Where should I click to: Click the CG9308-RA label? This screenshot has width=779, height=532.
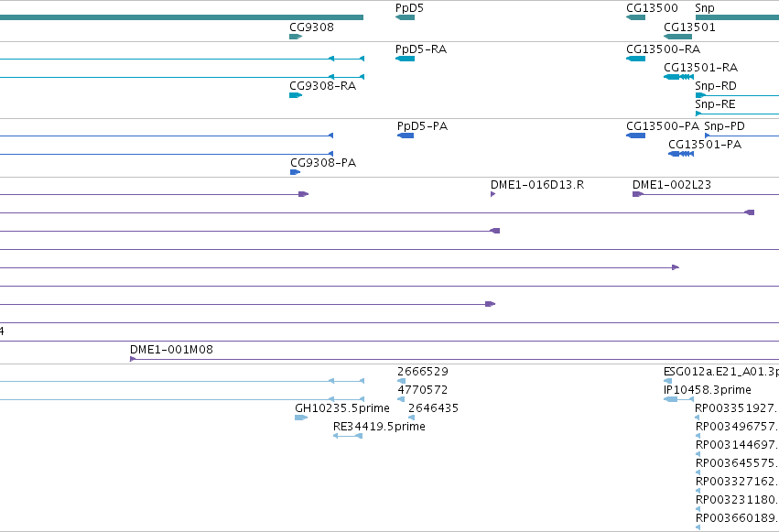tap(323, 86)
